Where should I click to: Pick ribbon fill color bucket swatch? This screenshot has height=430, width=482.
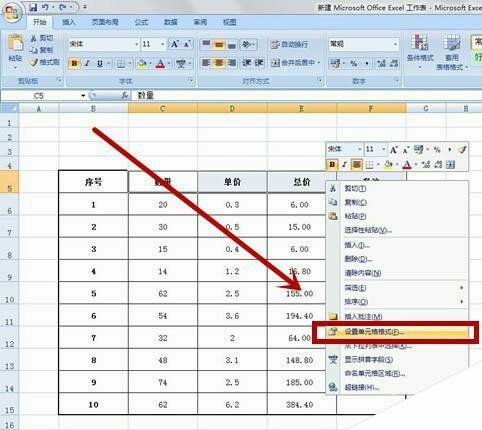(x=142, y=63)
